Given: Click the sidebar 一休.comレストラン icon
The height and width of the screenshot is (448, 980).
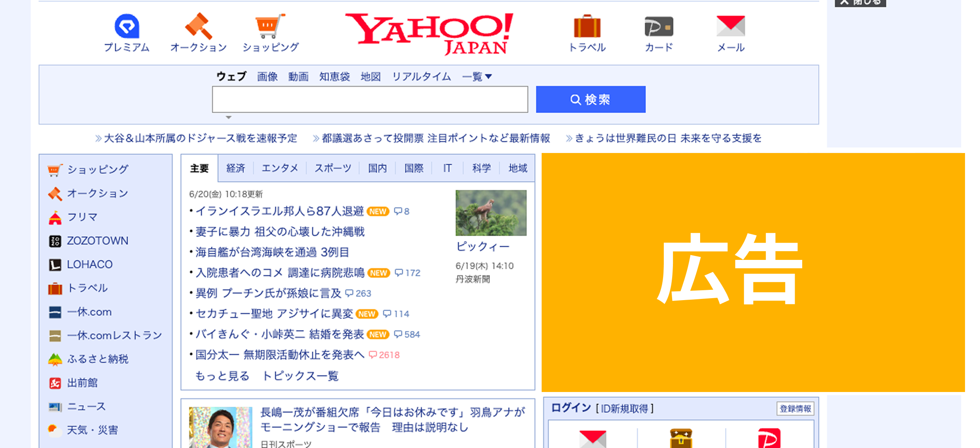Looking at the screenshot, I should click(55, 336).
